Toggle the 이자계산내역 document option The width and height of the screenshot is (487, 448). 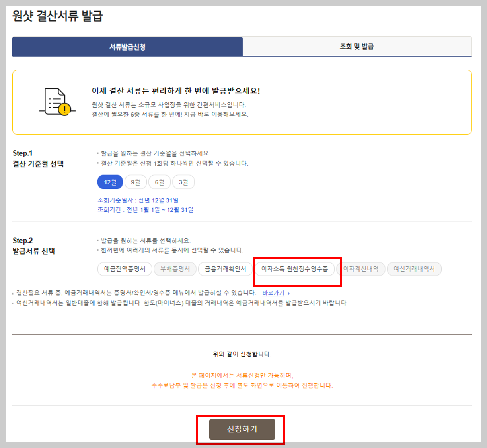coord(360,269)
